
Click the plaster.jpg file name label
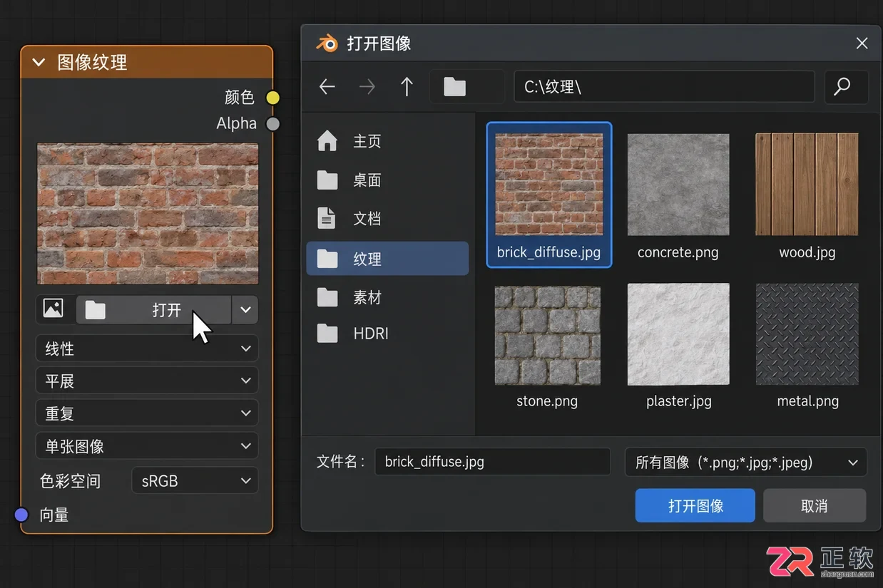pos(678,401)
